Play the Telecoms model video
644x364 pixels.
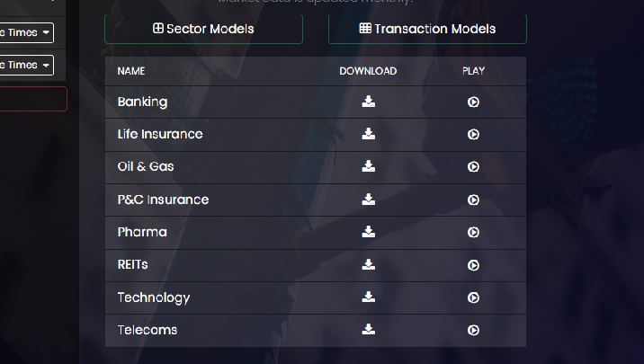click(473, 330)
